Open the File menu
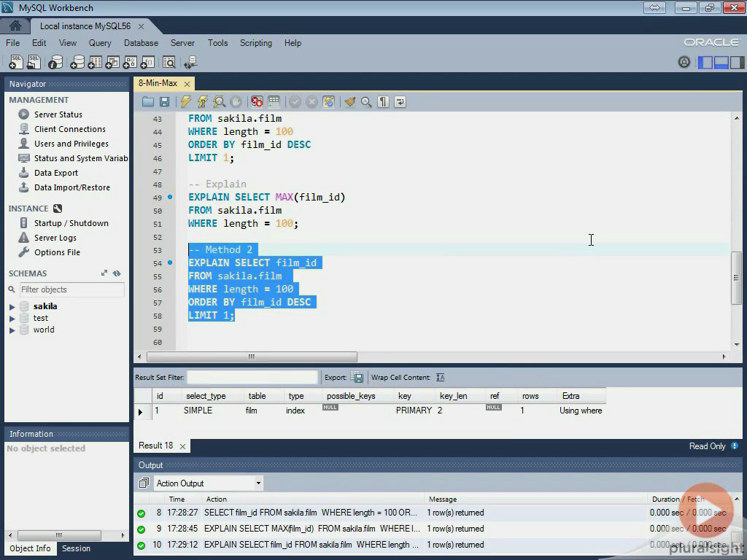Viewport: 747px width, 560px height. 13,43
